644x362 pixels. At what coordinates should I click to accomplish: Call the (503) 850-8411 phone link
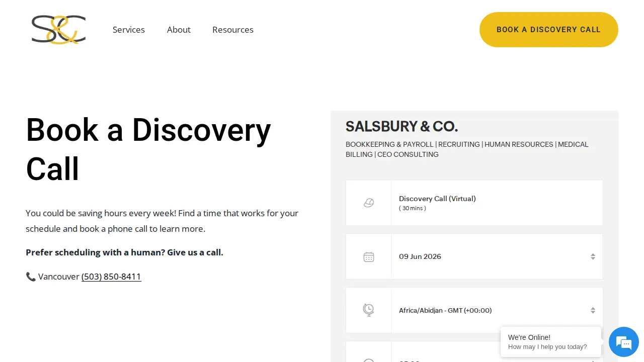[x=111, y=277]
